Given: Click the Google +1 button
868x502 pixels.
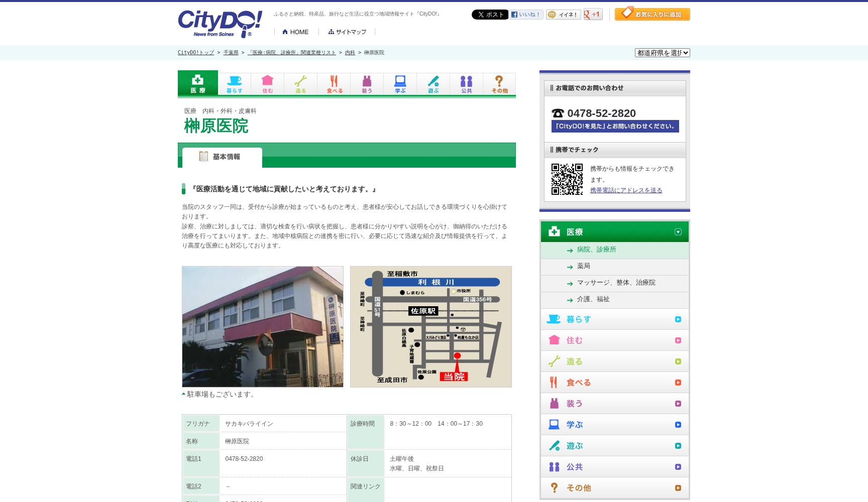Looking at the screenshot, I should pos(593,15).
